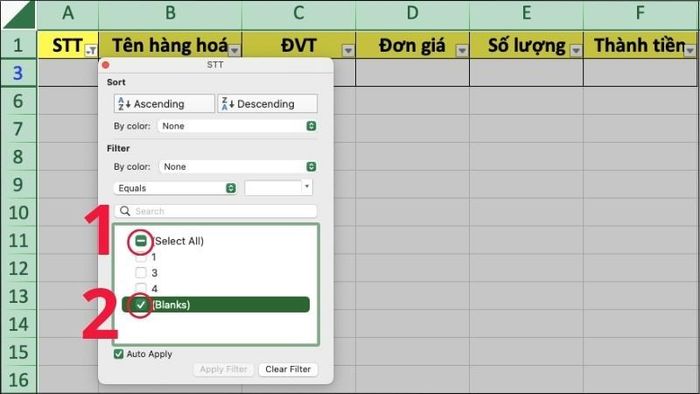
Task: Select column E header
Action: coord(527,14)
